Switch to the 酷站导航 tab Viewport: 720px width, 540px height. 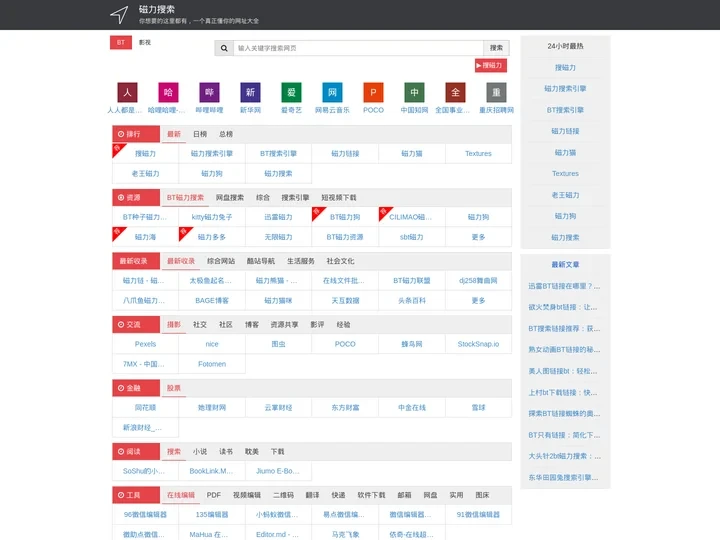tap(261, 261)
